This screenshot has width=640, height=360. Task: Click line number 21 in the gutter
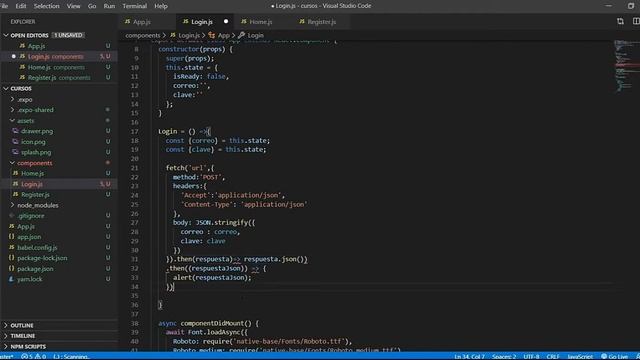134,168
